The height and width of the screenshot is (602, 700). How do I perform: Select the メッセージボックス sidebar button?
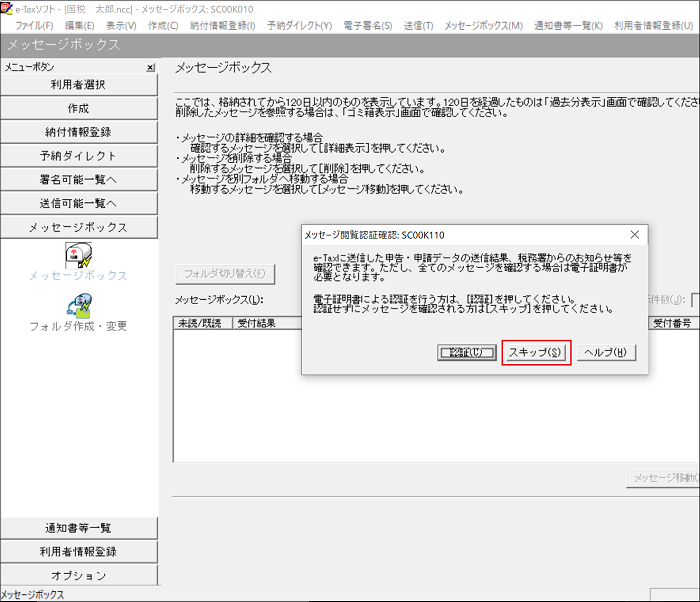[79, 227]
